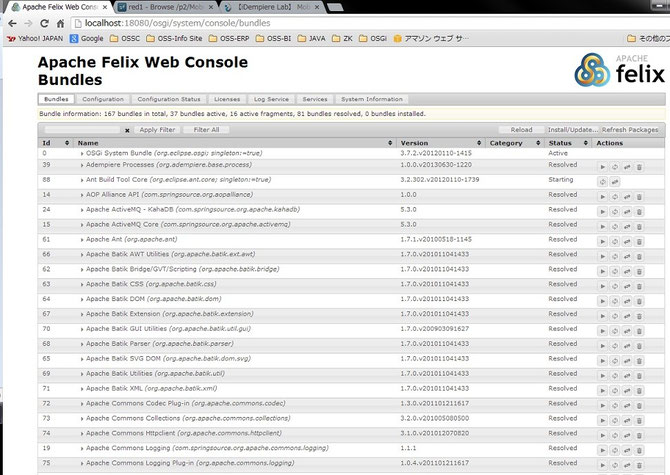Expand OSGi System Bundle details
The height and width of the screenshot is (475, 670).
pos(82,153)
